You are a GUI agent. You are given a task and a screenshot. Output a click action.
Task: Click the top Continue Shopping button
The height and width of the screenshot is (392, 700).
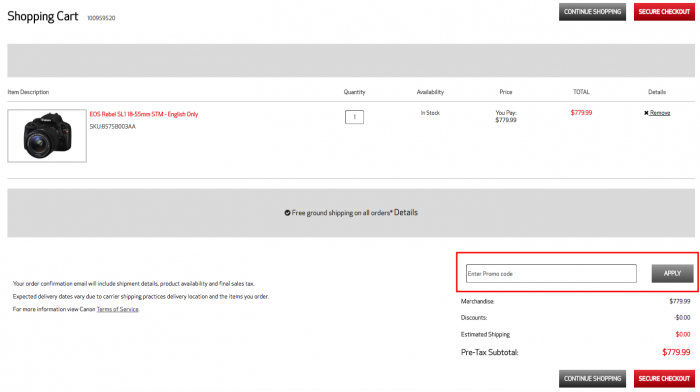pyautogui.click(x=592, y=12)
